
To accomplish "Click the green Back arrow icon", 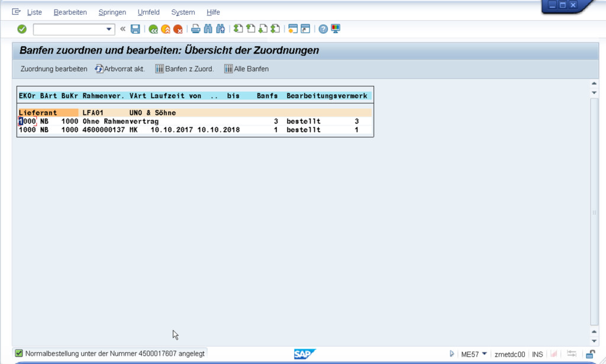I will [153, 29].
